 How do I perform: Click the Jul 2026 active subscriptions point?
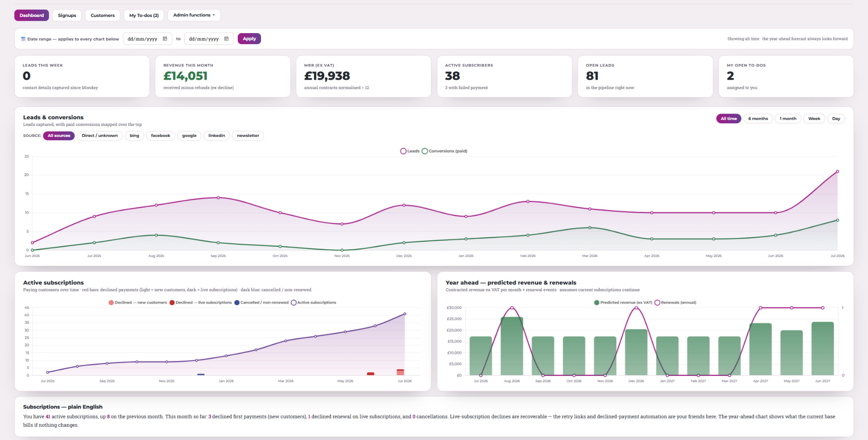[405, 314]
